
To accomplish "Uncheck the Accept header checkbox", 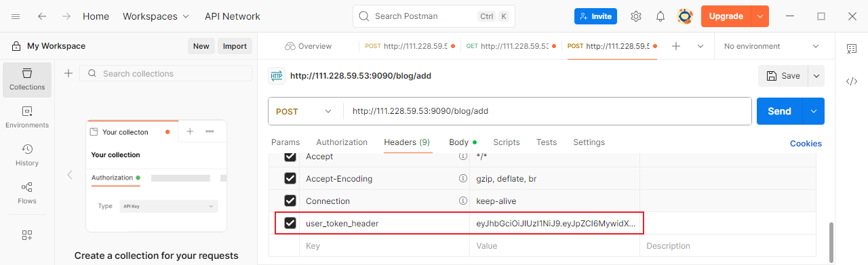I will click(x=290, y=157).
